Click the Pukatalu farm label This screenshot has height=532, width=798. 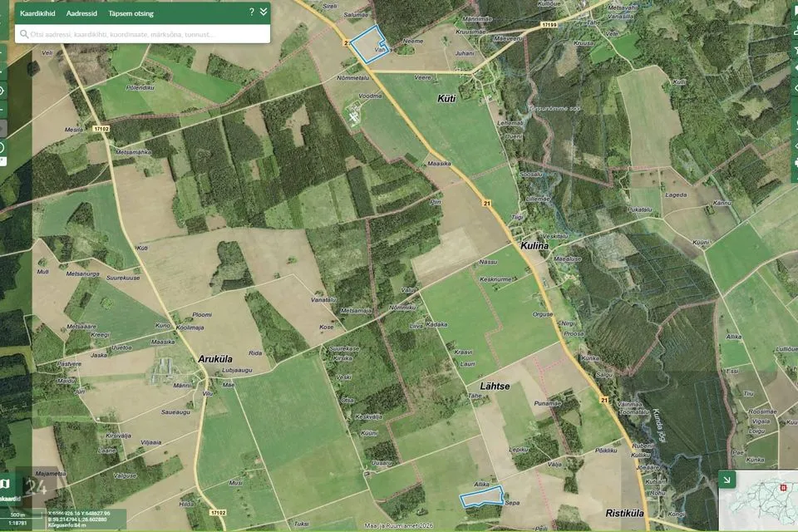(640, 209)
